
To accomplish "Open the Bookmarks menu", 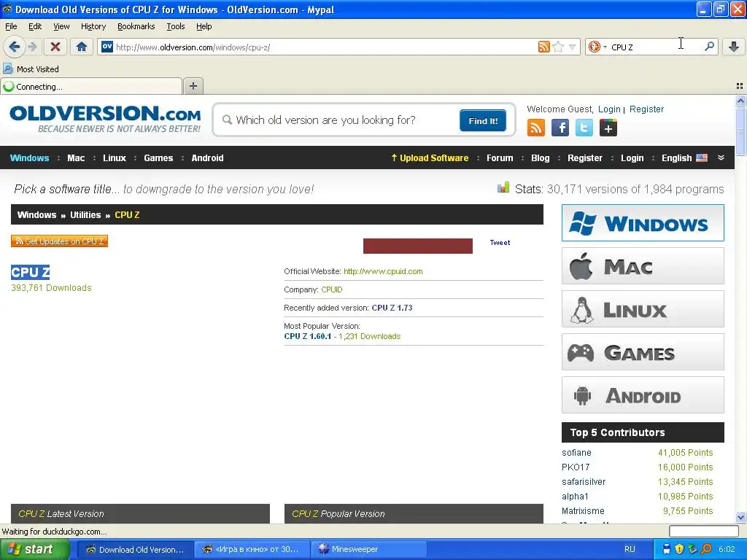I will pyautogui.click(x=136, y=26).
